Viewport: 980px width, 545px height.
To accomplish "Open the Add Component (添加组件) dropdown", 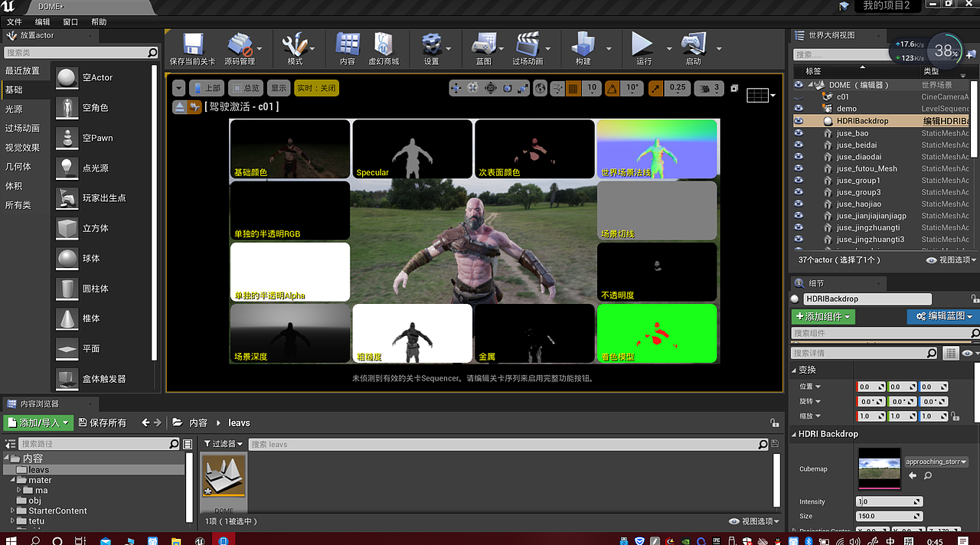I will 823,316.
